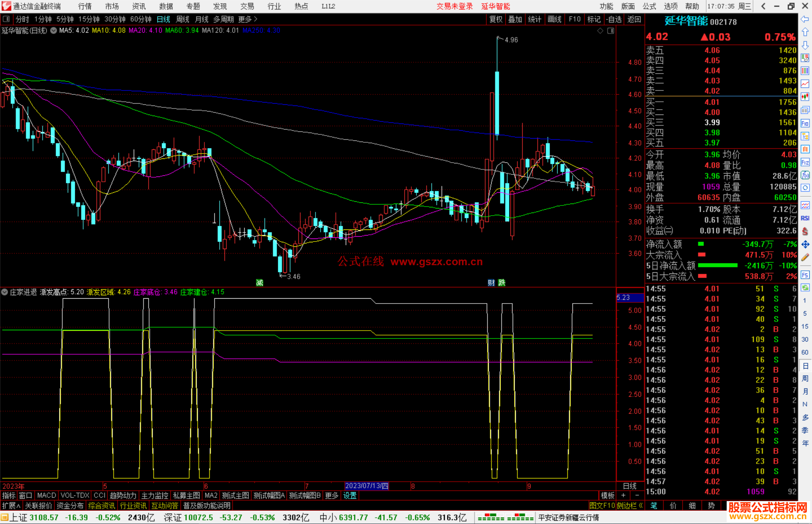Viewport: 812px width, 524px height.
Task: Click the RSI indicator sidebar icon
Action: (805, 218)
